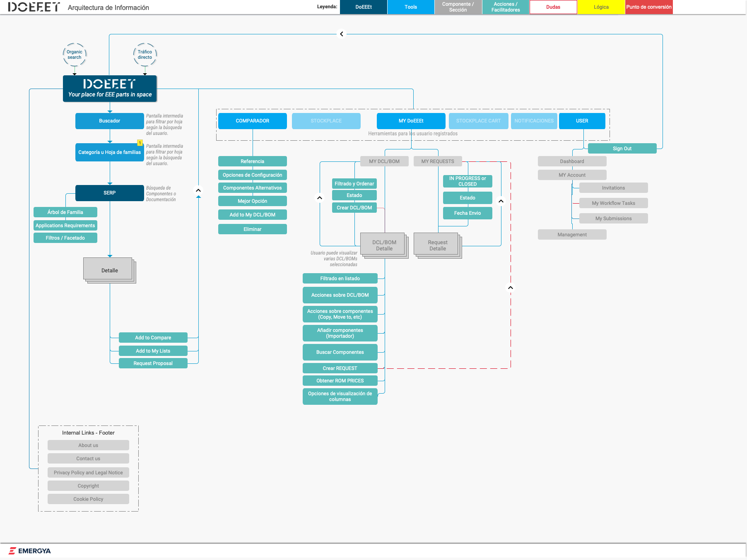Click the Buscador box
The width and height of the screenshot is (747, 560).
point(110,121)
